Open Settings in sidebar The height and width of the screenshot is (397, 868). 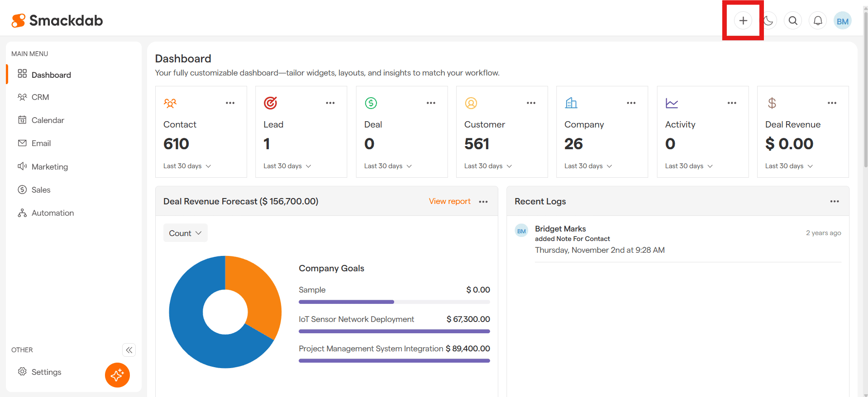[46, 372]
